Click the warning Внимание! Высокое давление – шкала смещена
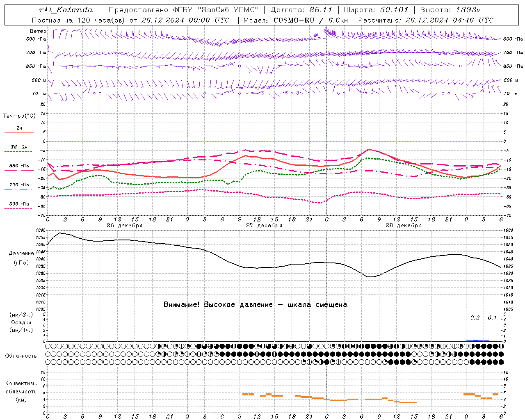Image resolution: width=525 pixels, height=420 pixels. [256, 305]
